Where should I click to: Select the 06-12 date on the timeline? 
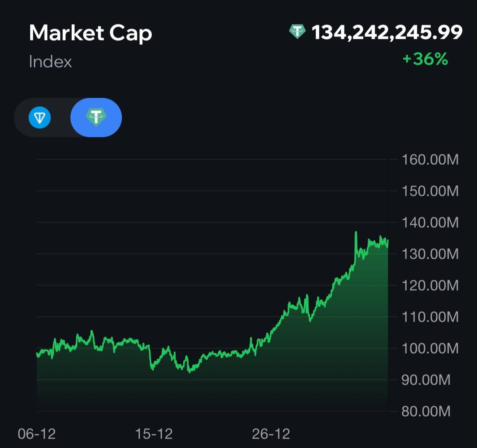click(37, 434)
